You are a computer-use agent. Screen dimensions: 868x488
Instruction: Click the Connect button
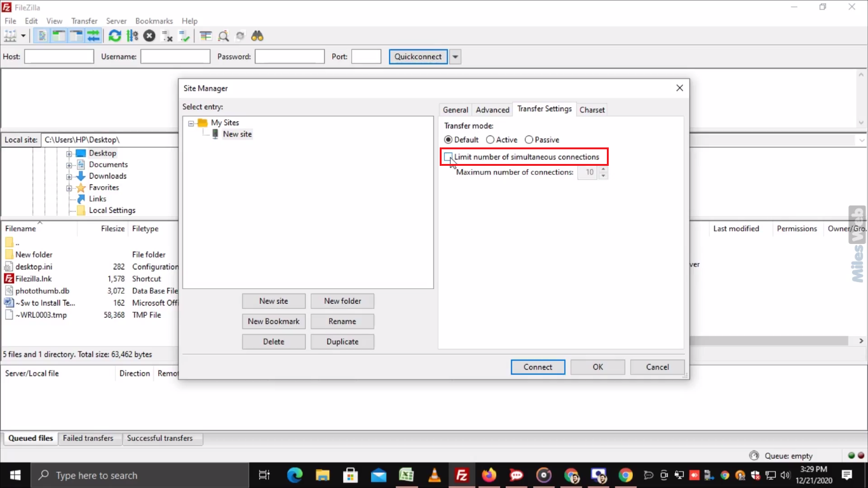[x=538, y=367]
